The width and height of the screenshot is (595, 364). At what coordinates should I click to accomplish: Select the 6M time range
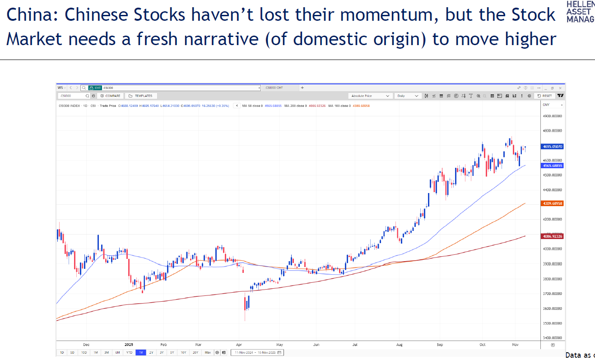point(117,352)
